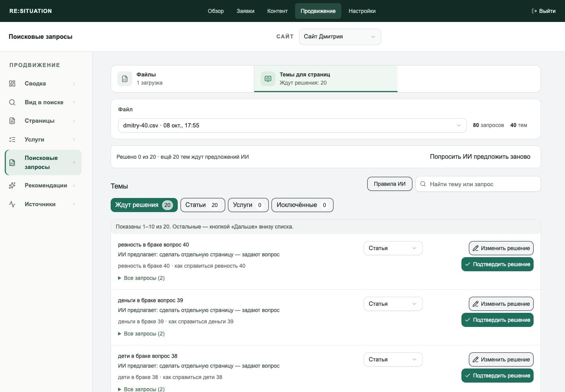The image size is (565, 392).
Task: Open the dmitry-40.csv file dropdown
Action: 292,125
